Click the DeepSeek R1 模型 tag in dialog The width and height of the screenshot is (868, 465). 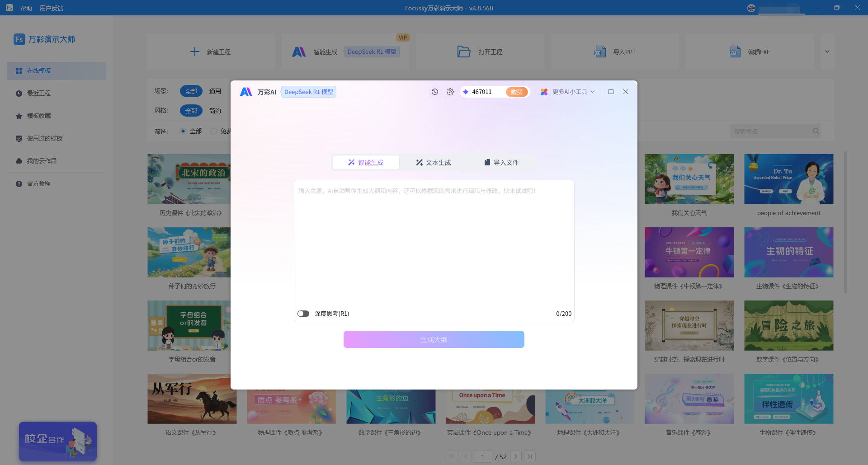point(309,92)
